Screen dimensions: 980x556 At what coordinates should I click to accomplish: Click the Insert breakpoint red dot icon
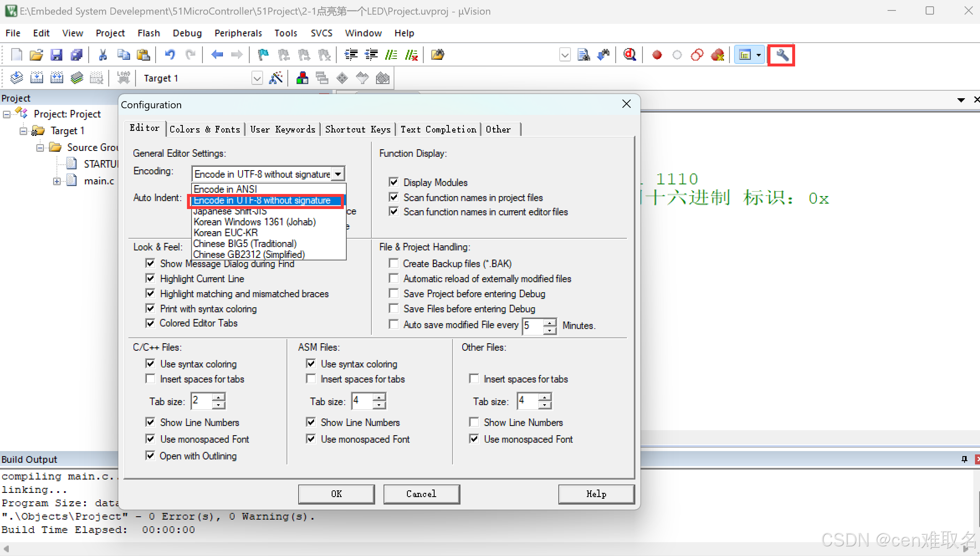[x=657, y=55]
